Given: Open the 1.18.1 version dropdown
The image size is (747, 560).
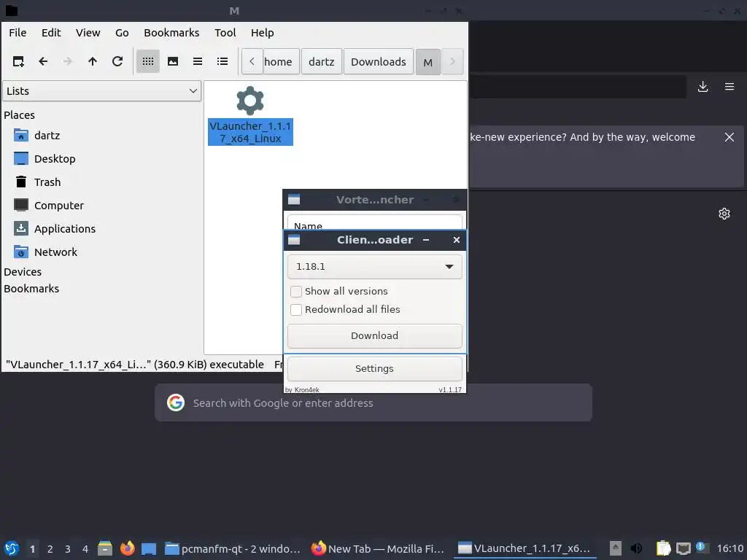Looking at the screenshot, I should click(374, 267).
